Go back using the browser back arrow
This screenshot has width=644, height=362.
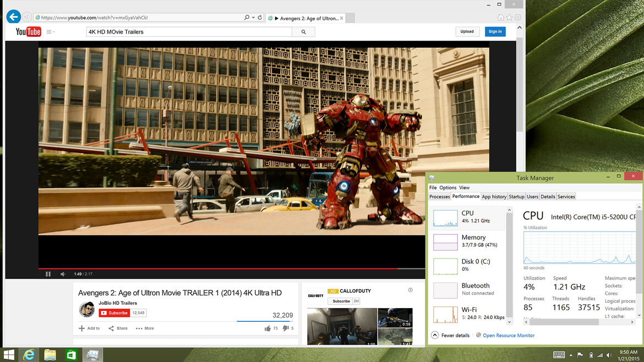pos(14,17)
